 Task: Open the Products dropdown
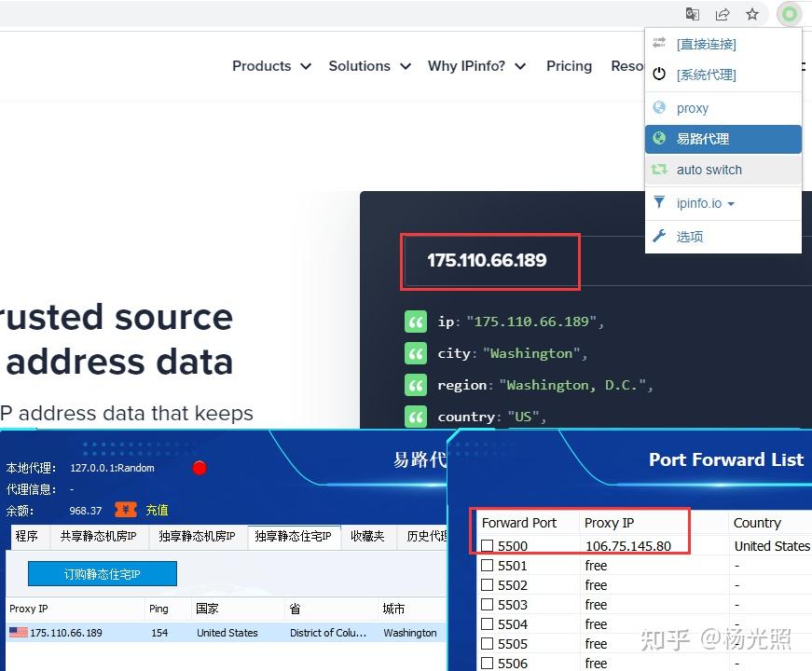point(270,66)
